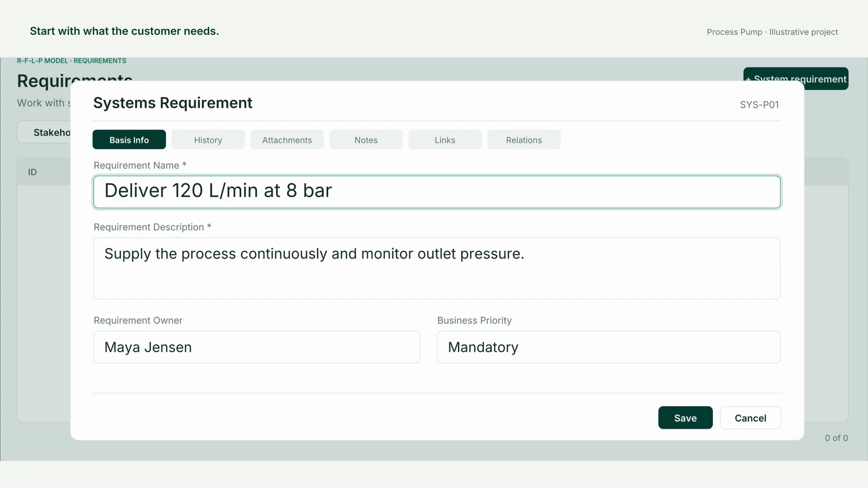Click the + System requirement button behind dialog

tap(796, 74)
